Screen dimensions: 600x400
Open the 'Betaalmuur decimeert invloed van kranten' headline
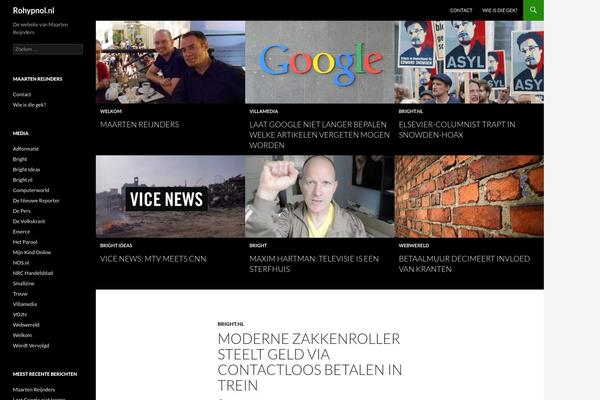click(464, 264)
